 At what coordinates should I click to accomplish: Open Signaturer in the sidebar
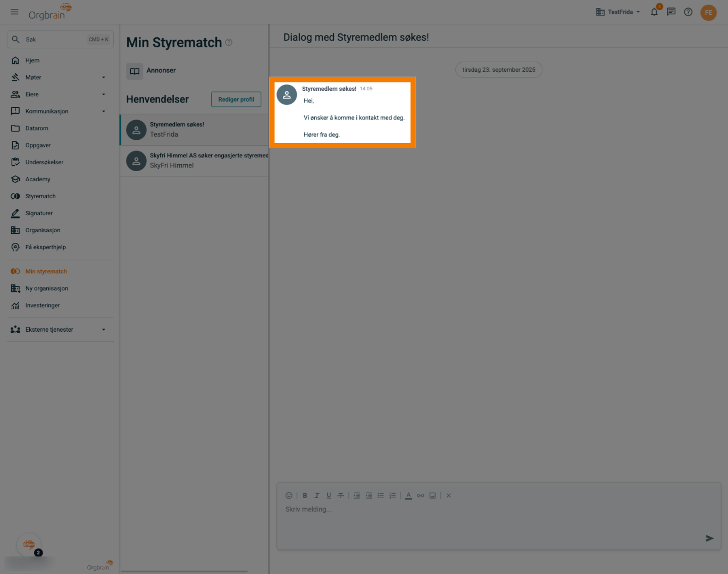click(x=60, y=214)
